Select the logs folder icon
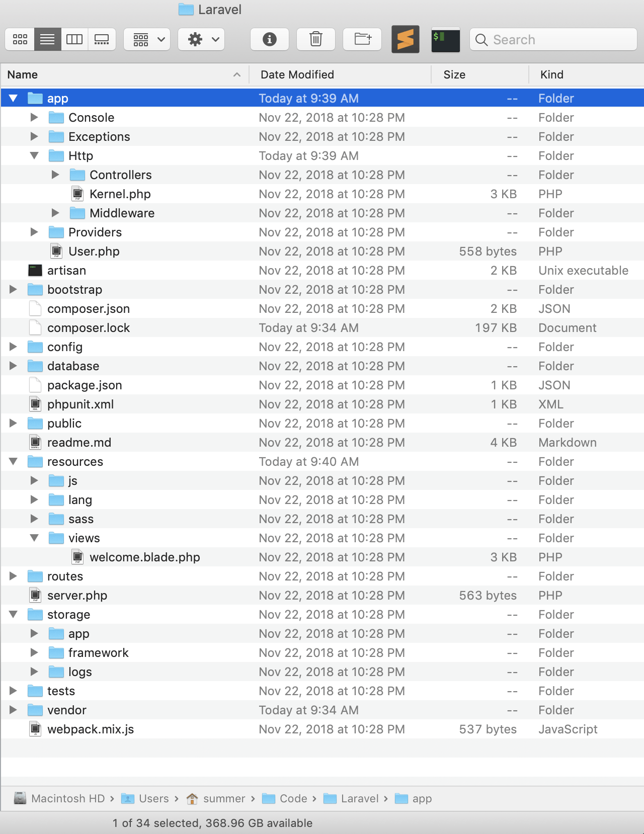This screenshot has width=644, height=834. point(56,672)
